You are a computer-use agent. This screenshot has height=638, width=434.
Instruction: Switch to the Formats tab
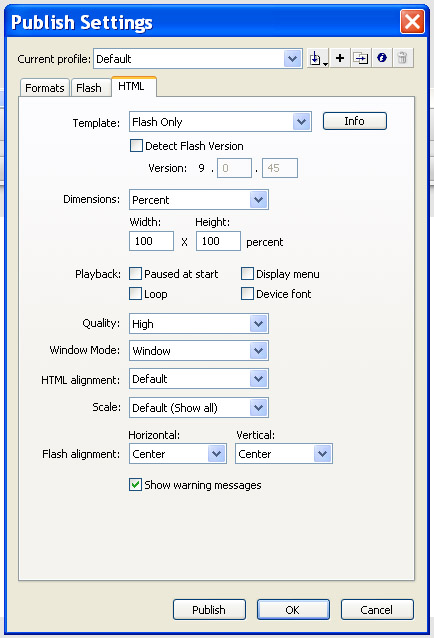(45, 88)
